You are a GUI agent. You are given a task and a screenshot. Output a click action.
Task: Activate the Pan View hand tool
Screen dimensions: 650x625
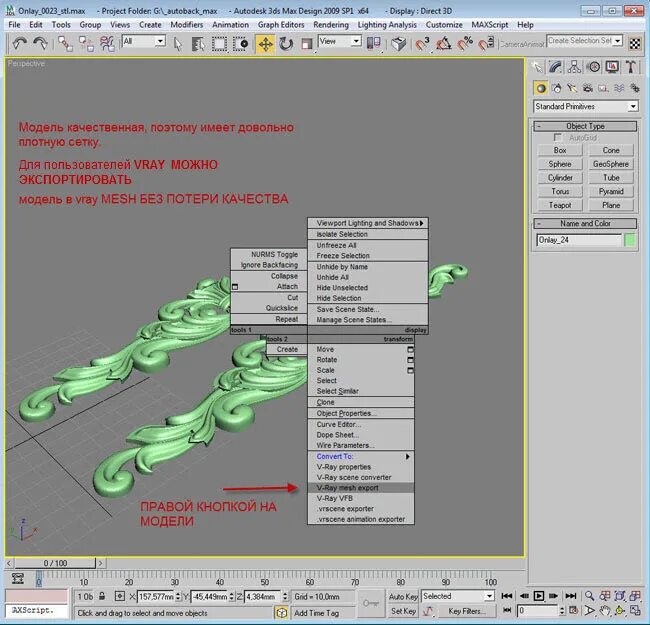tap(604, 610)
